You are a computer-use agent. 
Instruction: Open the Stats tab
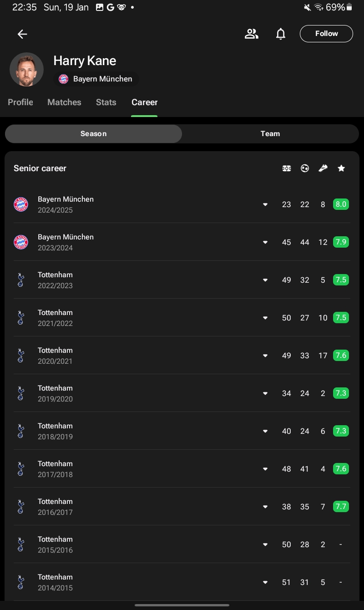pos(106,102)
